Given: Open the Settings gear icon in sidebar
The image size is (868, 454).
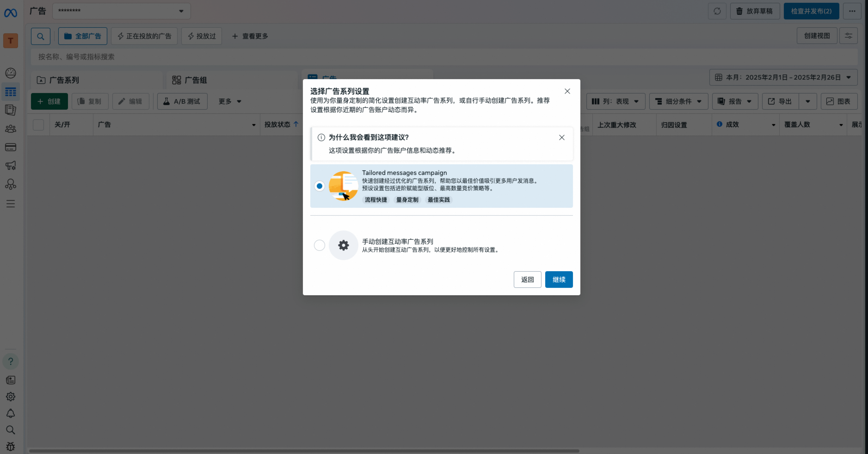Looking at the screenshot, I should [x=11, y=397].
